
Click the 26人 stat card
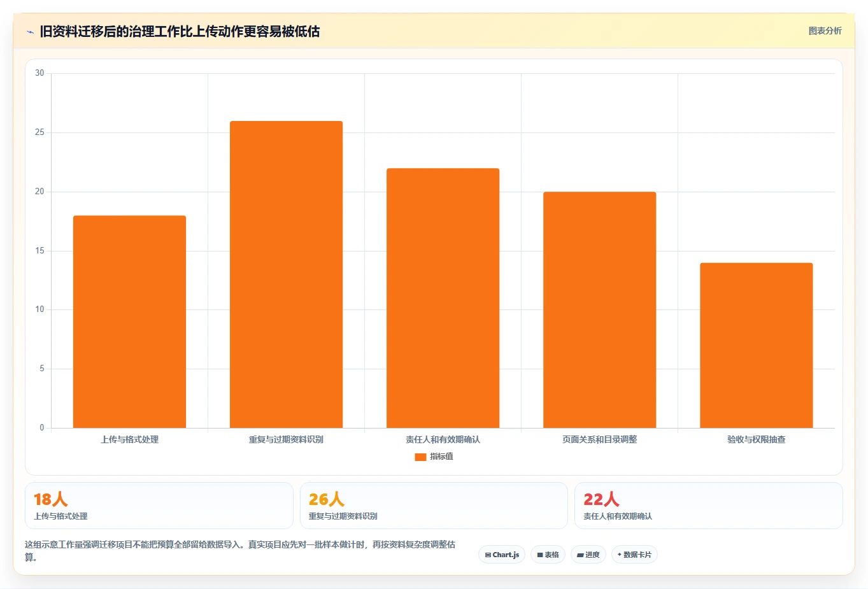(x=434, y=506)
